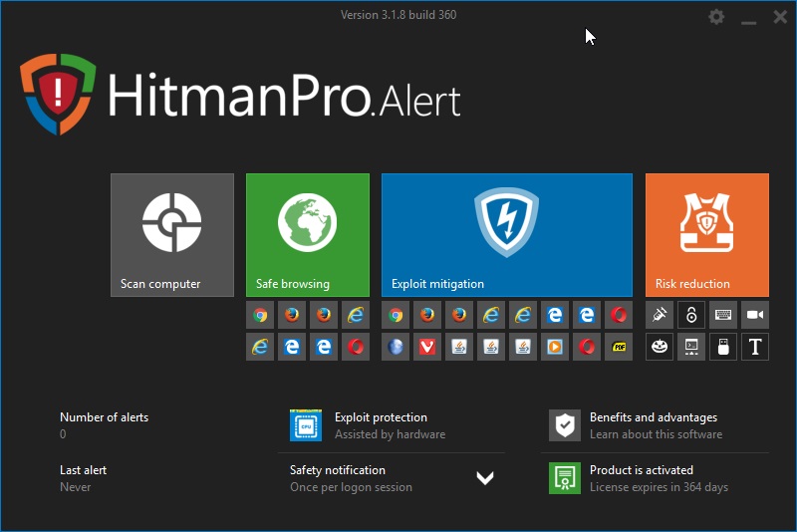Click the blue CPU Exploit protection icon
797x532 pixels.
tap(306, 425)
